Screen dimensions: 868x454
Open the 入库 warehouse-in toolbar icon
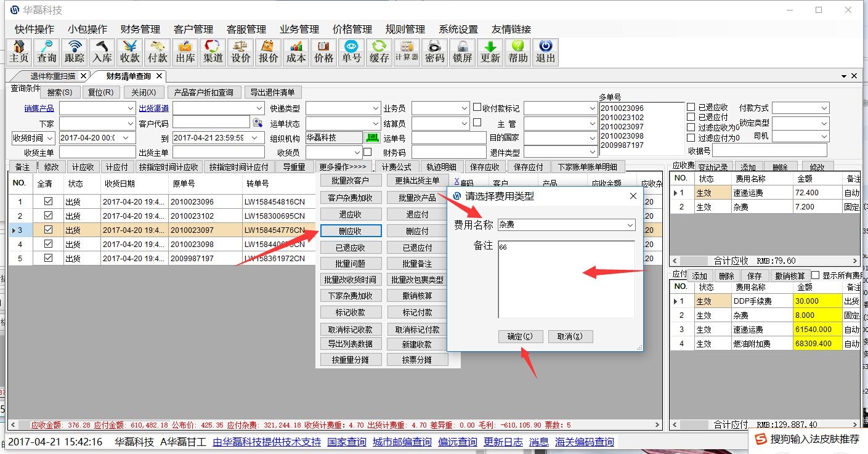click(102, 52)
